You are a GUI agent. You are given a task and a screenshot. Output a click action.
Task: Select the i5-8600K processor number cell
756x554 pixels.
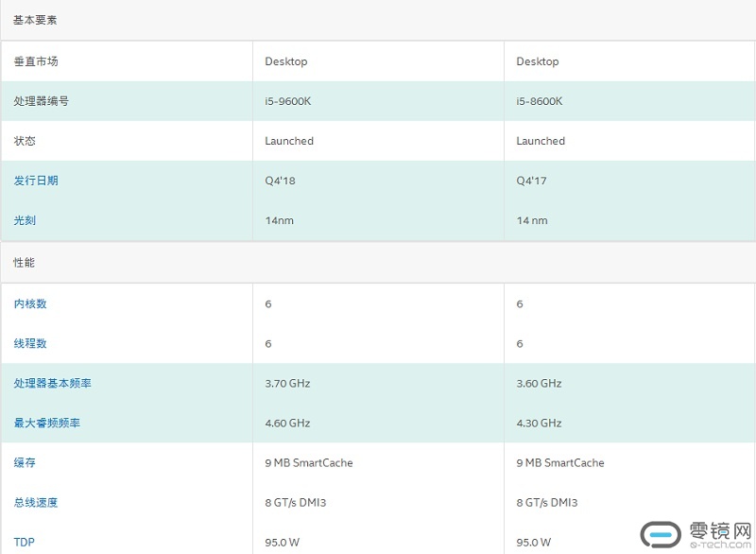540,101
